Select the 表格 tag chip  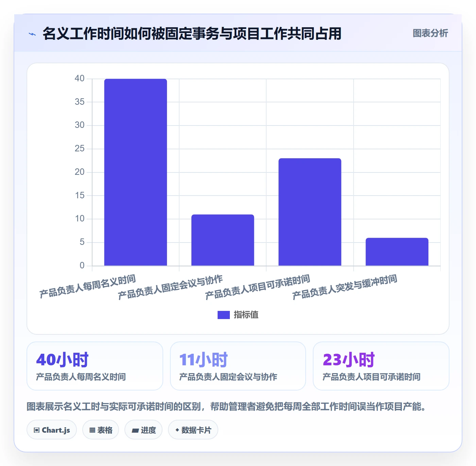[x=101, y=430]
